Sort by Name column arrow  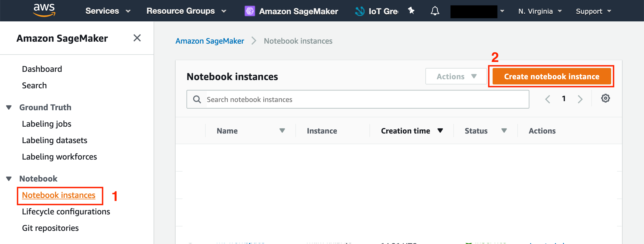[x=282, y=130]
